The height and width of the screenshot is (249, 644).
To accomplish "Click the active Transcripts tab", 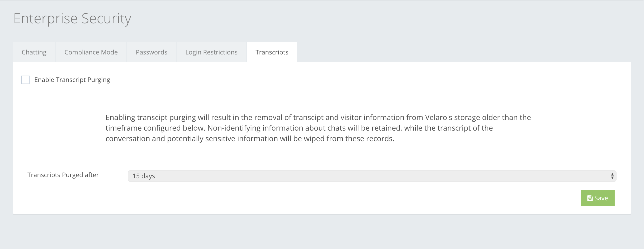I will 272,52.
